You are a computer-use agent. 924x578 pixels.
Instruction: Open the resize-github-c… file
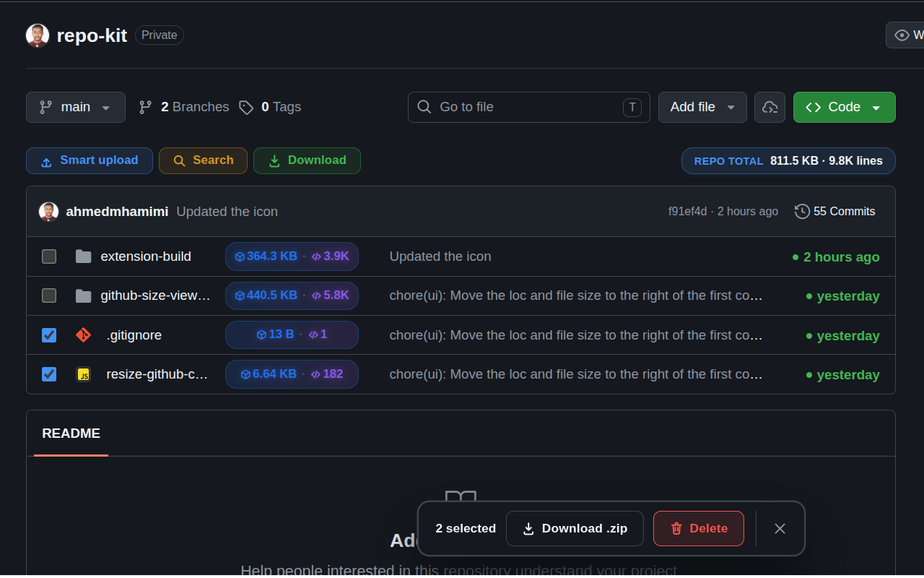tap(157, 374)
